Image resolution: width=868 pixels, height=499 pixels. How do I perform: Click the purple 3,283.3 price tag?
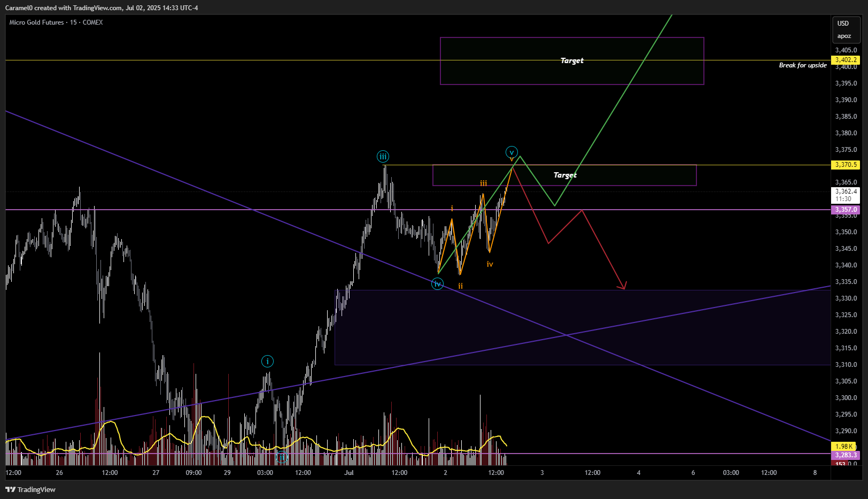pyautogui.click(x=846, y=455)
